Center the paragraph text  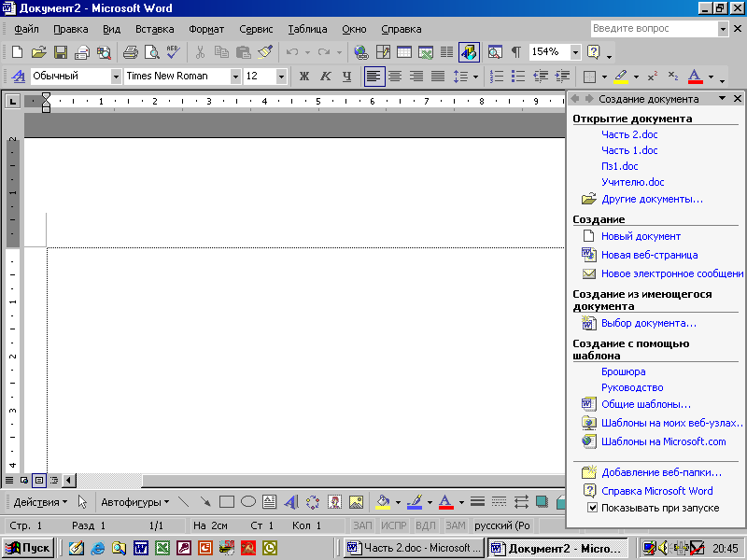(x=395, y=77)
